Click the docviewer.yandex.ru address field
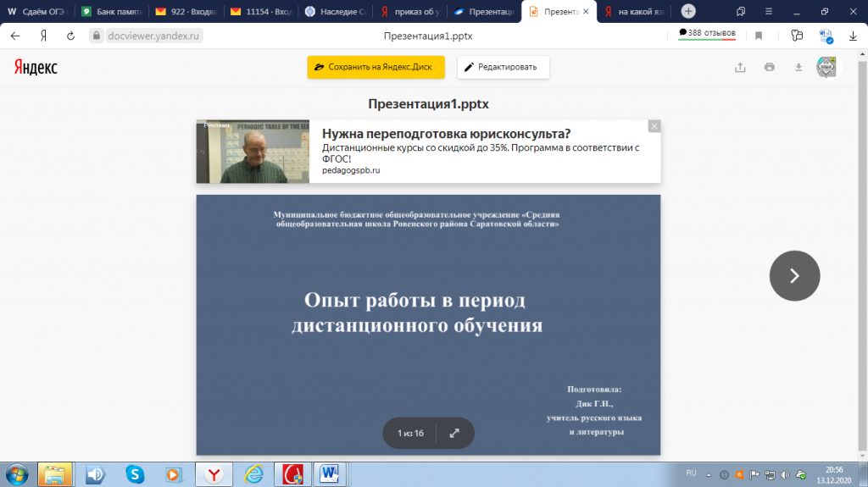Screen dimensions: 868x487 coord(153,36)
